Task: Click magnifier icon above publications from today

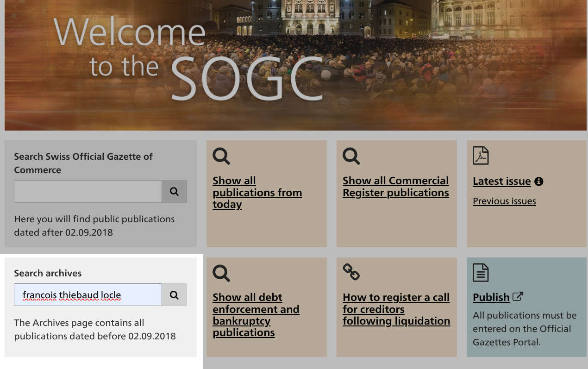Action: coord(221,156)
